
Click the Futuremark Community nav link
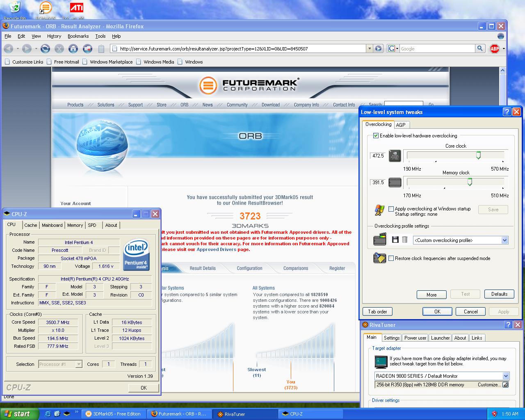point(237,105)
